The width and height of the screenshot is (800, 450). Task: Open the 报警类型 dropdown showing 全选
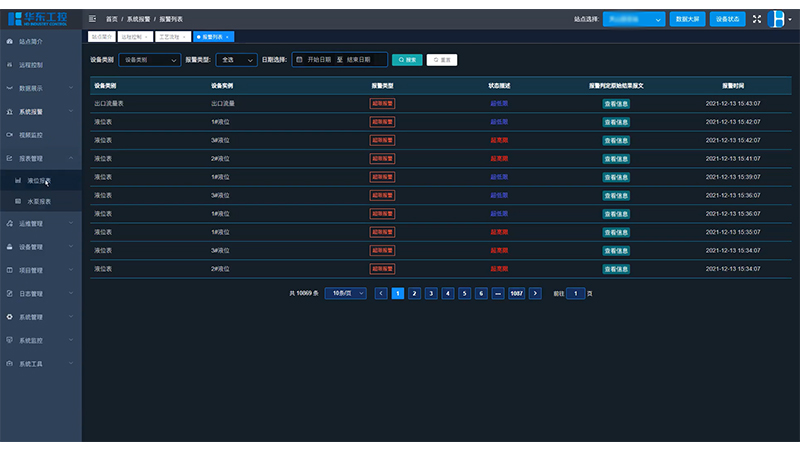[236, 60]
